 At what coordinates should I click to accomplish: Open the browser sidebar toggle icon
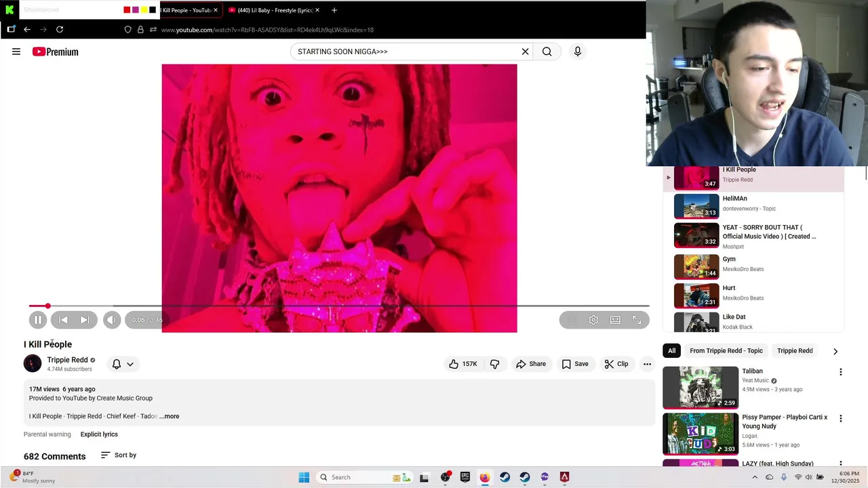click(x=11, y=29)
